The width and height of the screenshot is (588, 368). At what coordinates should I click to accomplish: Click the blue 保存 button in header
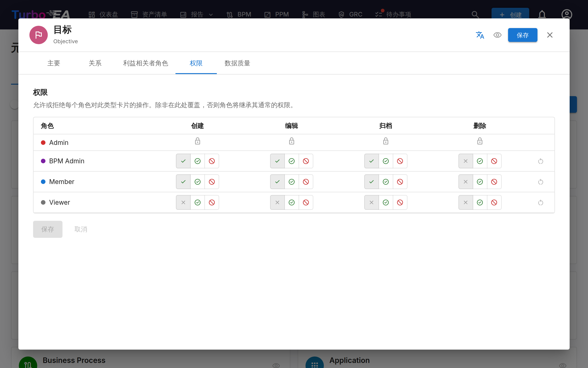[x=522, y=35]
